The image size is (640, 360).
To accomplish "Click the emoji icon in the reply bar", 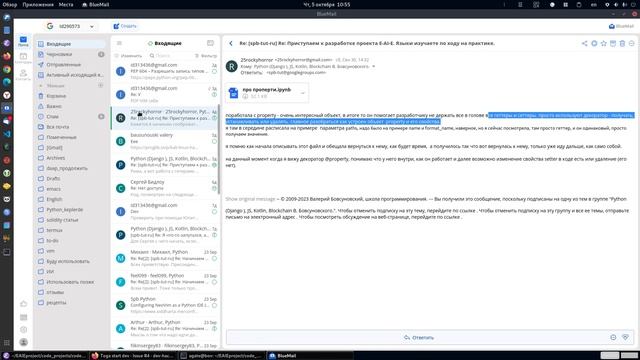I will click(613, 337).
